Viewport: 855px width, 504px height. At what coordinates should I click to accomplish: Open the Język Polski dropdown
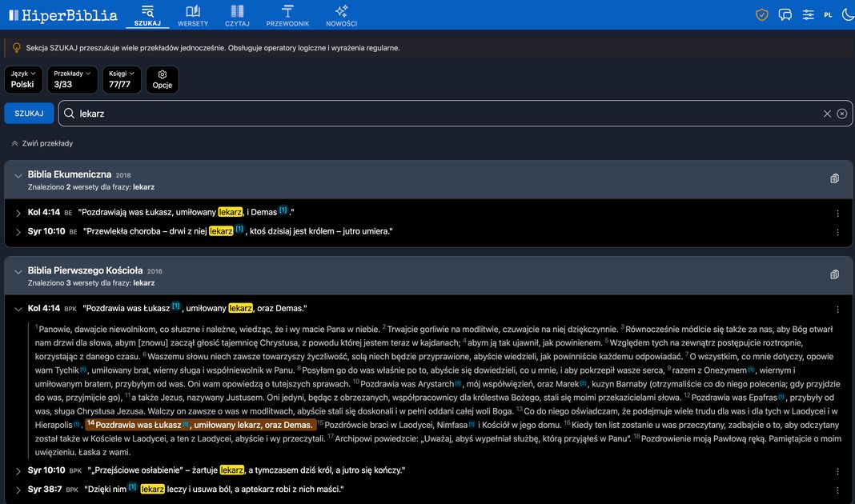pos(22,79)
